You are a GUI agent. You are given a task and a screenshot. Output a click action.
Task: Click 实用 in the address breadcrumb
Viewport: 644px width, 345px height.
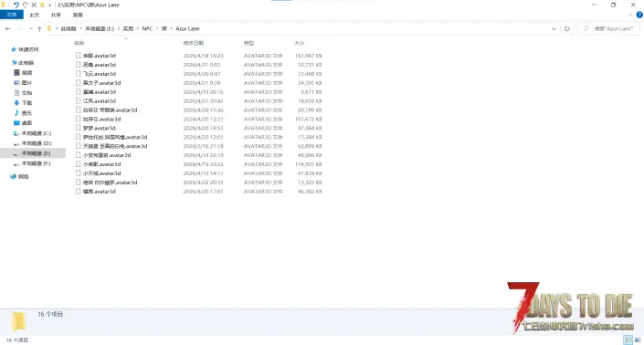128,28
